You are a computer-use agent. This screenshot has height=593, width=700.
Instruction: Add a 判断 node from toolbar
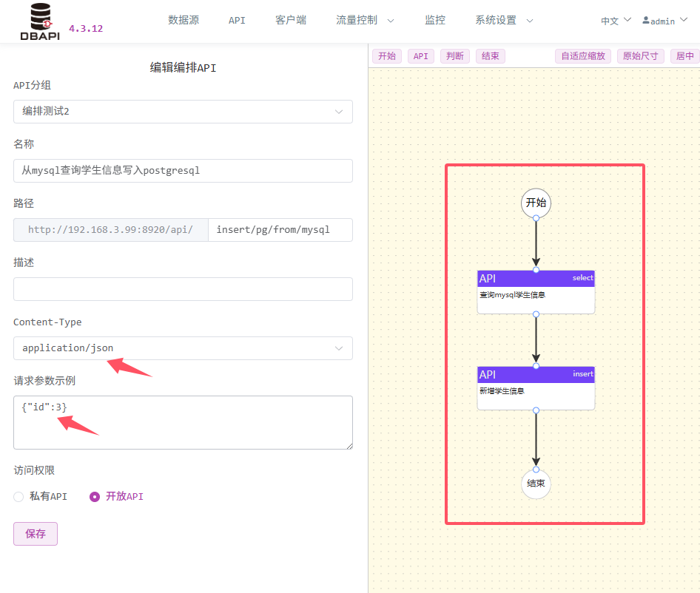tap(455, 56)
